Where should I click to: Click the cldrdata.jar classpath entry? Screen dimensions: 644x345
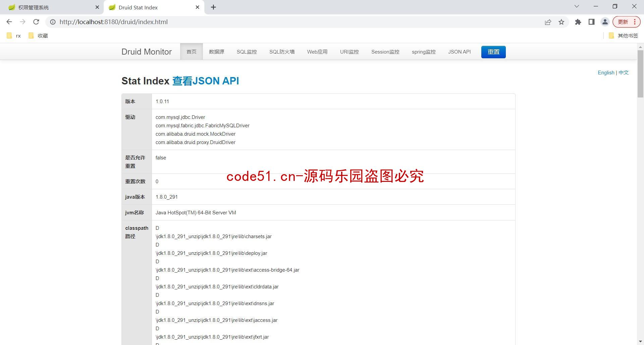pos(217,287)
